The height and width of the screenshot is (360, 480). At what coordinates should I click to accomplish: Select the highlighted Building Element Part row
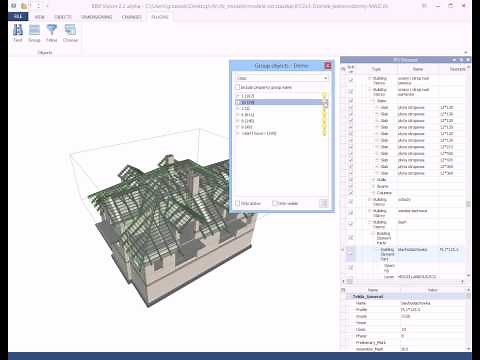point(405,254)
